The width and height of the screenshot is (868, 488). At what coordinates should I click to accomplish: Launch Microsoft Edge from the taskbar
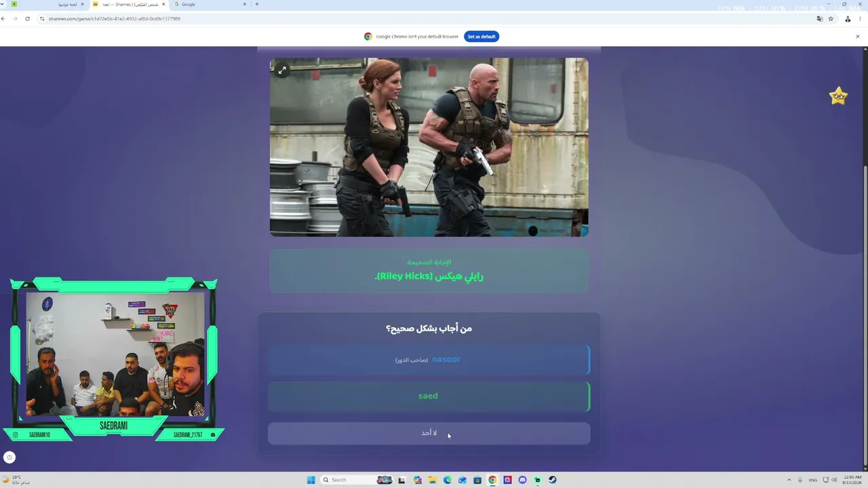[448, 480]
